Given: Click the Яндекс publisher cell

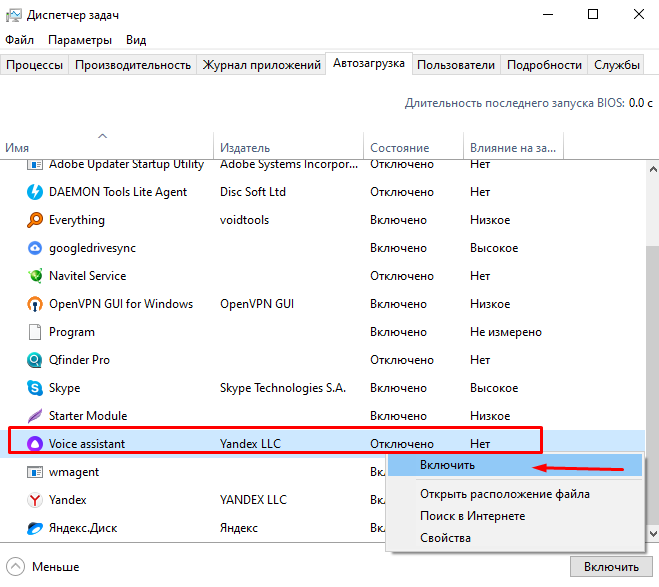Looking at the screenshot, I should pos(239,528).
